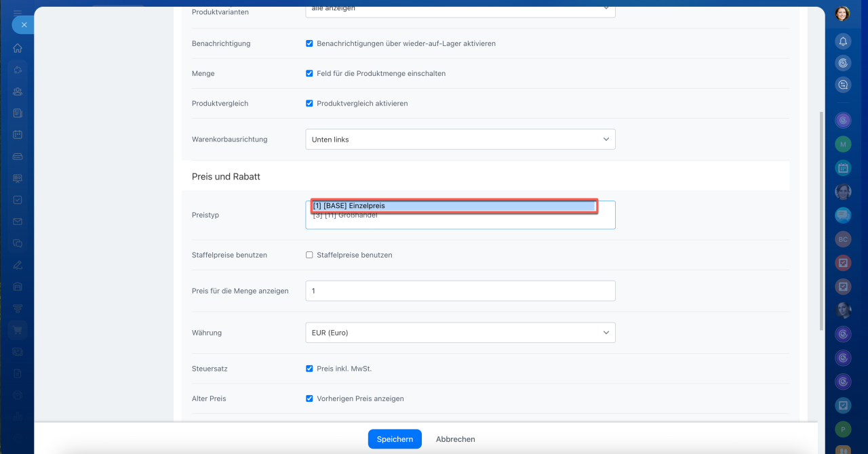Image resolution: width=868 pixels, height=454 pixels.
Task: Focus the Preis für die Menge field
Action: (460, 291)
